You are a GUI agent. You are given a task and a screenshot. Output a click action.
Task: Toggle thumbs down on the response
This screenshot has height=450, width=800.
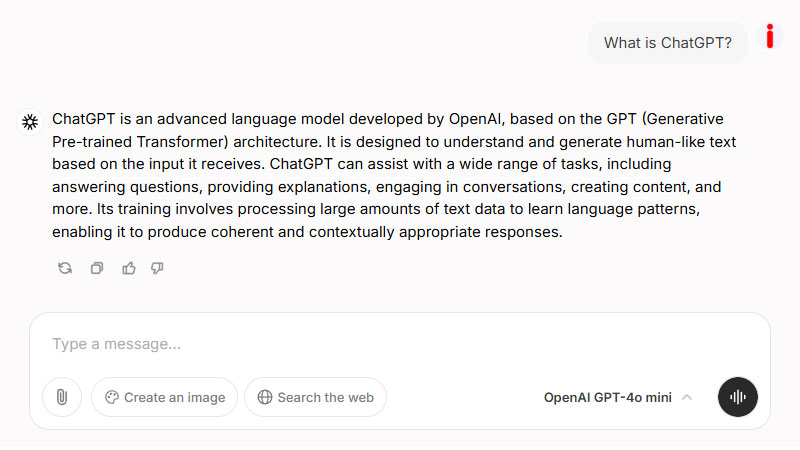point(157,268)
